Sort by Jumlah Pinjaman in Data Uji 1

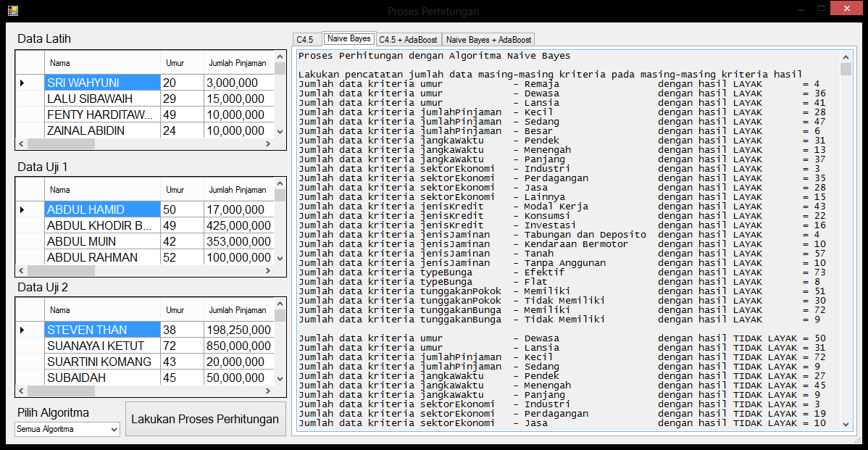(x=237, y=190)
